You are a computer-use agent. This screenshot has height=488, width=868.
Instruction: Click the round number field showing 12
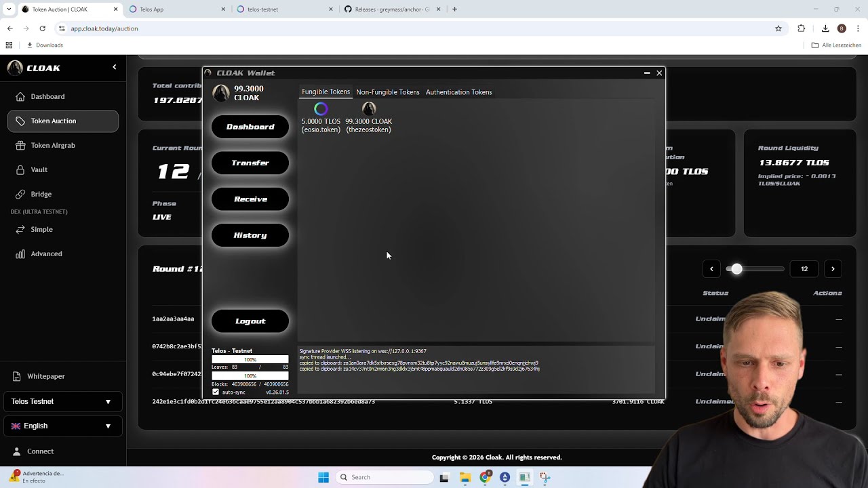[804, 269]
